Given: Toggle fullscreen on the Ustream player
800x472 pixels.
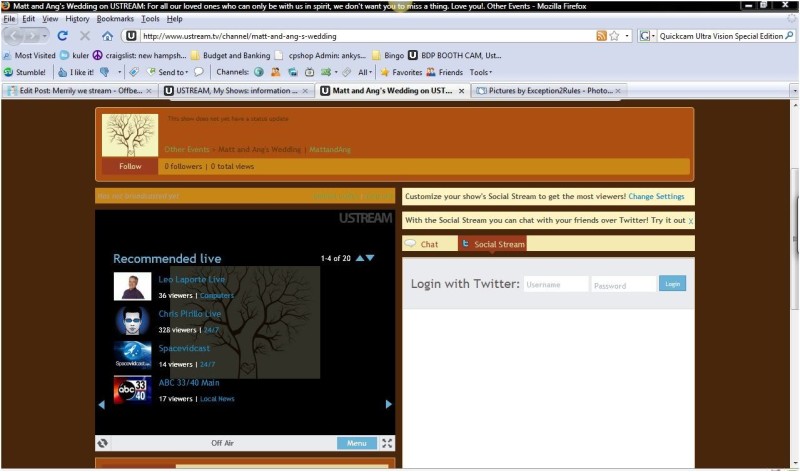Looking at the screenshot, I should (387, 443).
